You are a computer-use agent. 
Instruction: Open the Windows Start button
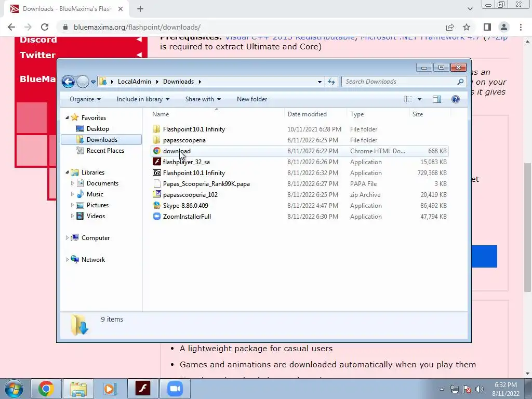tap(14, 389)
